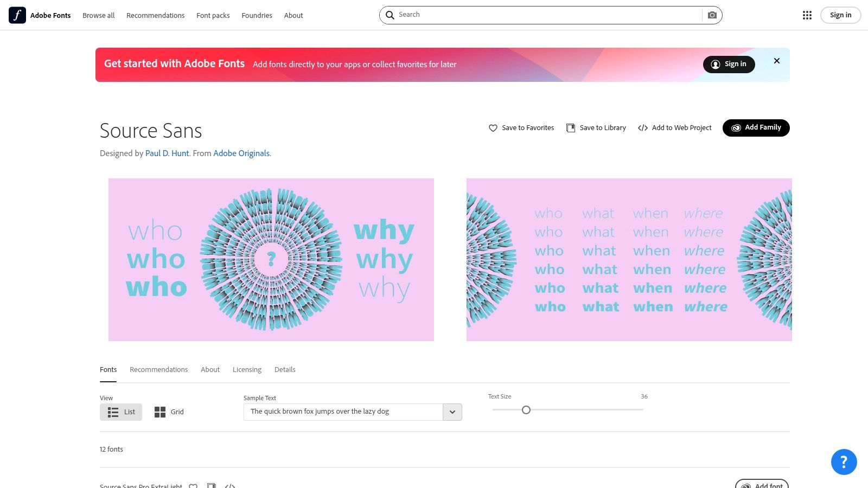Image resolution: width=868 pixels, height=488 pixels.
Task: Open the blue help question bubble
Action: [844, 462]
